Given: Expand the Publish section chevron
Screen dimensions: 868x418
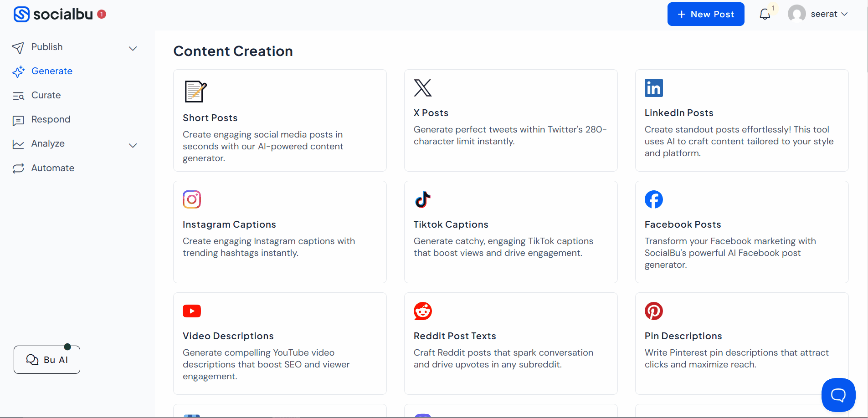Looking at the screenshot, I should [133, 48].
